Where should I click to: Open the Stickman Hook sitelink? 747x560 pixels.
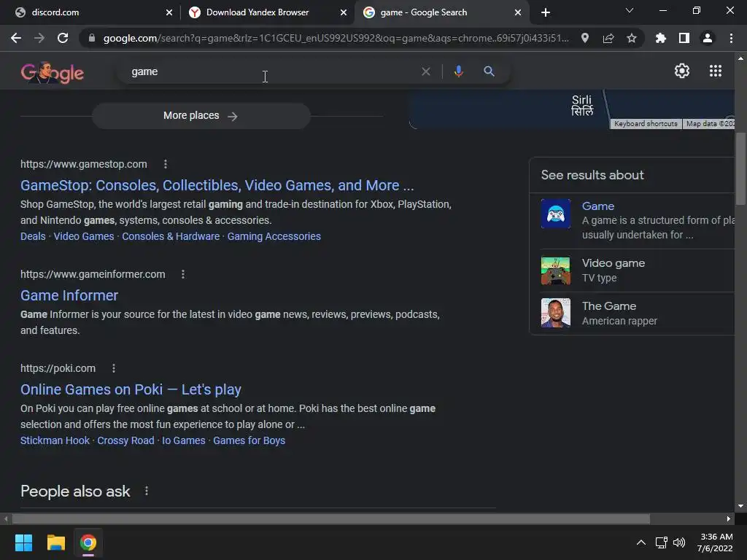pos(55,440)
